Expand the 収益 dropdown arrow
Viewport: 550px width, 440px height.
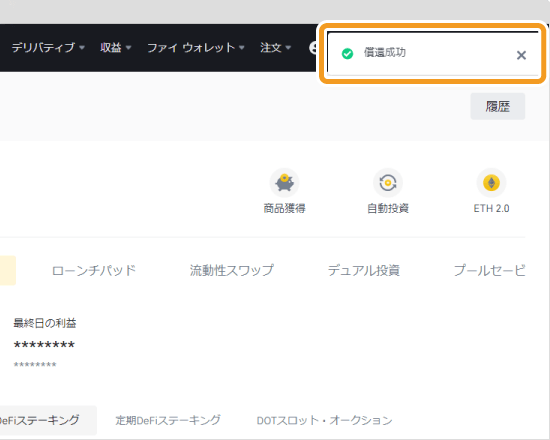coord(128,47)
